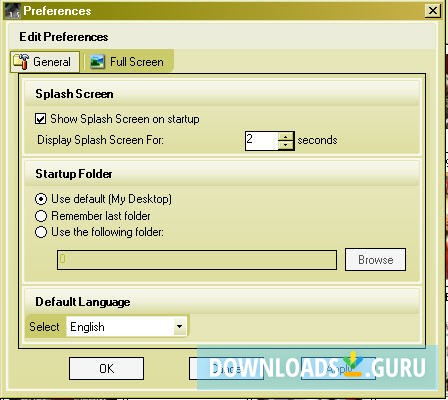This screenshot has width=448, height=400.
Task: Click the Full Screen tab picture icon
Action: 97,62
